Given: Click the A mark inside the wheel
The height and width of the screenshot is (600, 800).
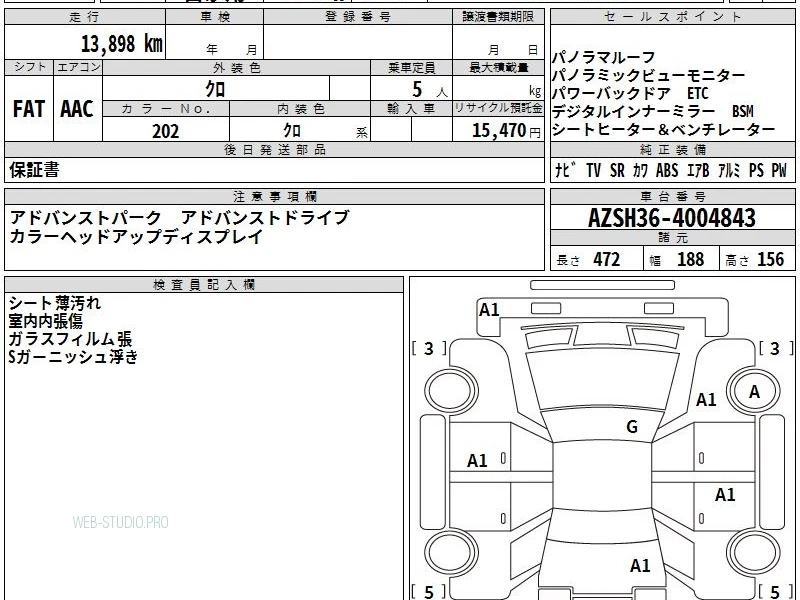Looking at the screenshot, I should coord(754,392).
